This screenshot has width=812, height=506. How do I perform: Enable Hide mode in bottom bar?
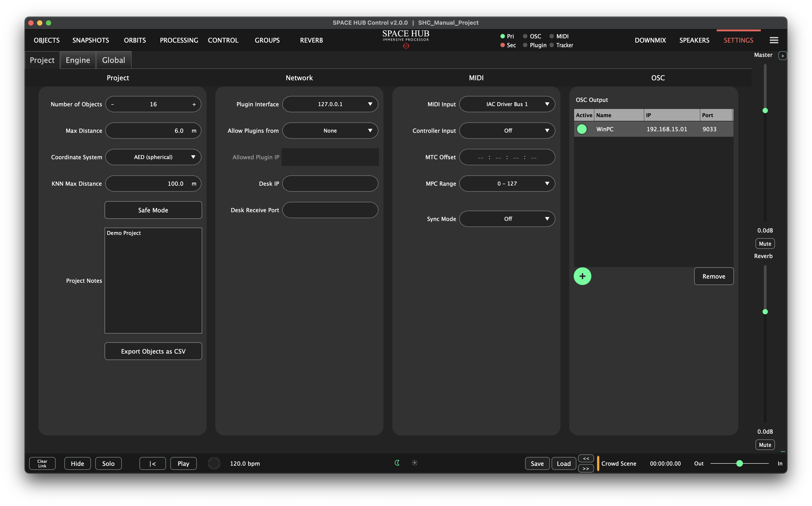tap(77, 463)
